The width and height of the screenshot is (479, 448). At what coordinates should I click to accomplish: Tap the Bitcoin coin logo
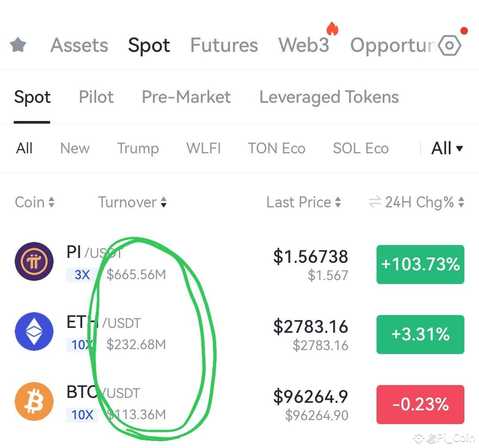34,401
